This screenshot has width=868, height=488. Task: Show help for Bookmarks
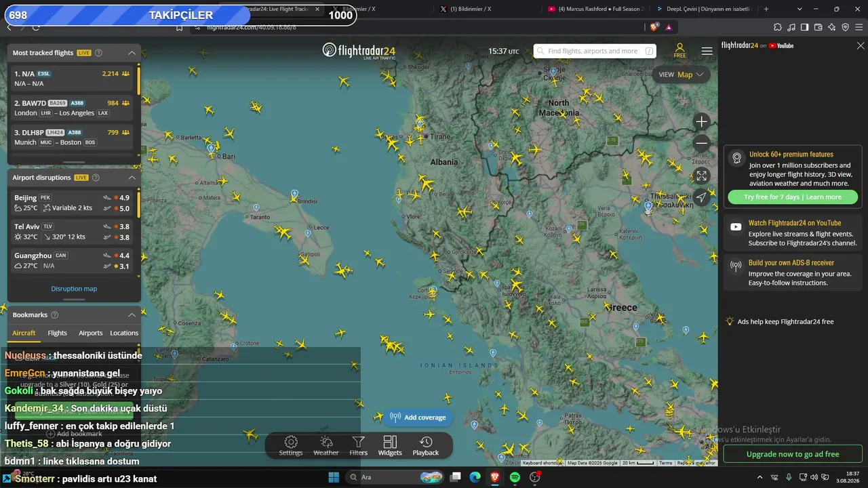point(54,315)
